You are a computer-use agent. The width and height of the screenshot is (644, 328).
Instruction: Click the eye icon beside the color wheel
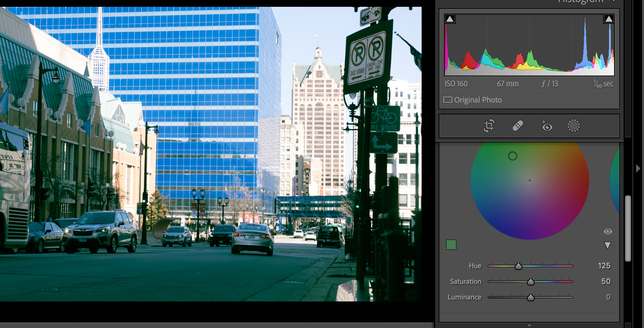[x=608, y=231]
